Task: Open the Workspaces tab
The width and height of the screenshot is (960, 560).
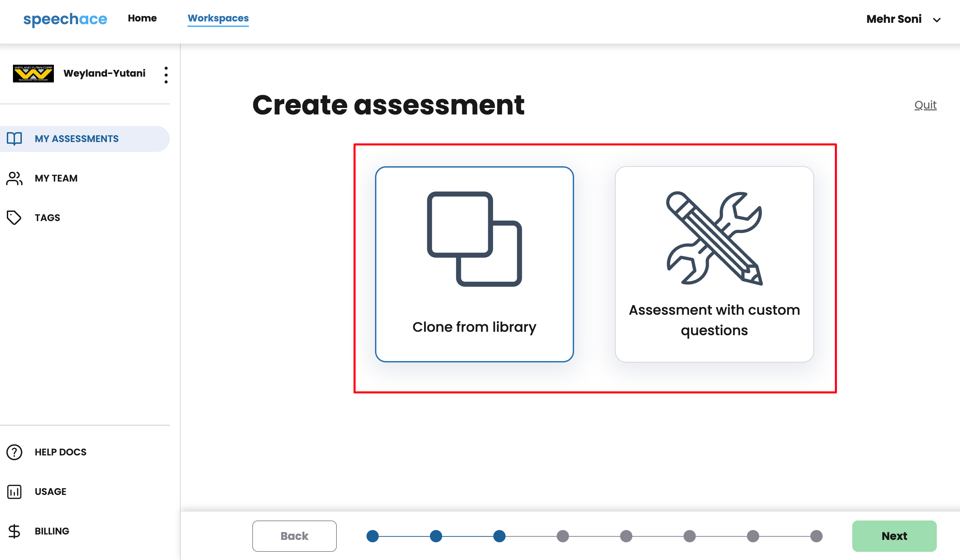Action: (x=218, y=18)
